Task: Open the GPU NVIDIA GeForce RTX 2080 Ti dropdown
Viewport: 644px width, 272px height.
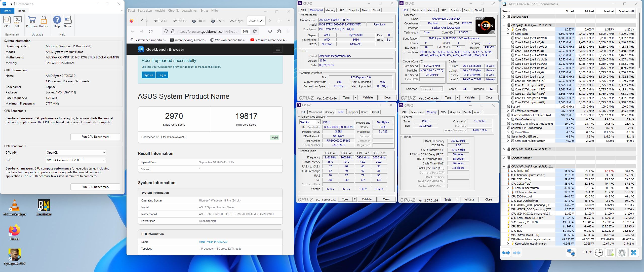Action: [76, 160]
